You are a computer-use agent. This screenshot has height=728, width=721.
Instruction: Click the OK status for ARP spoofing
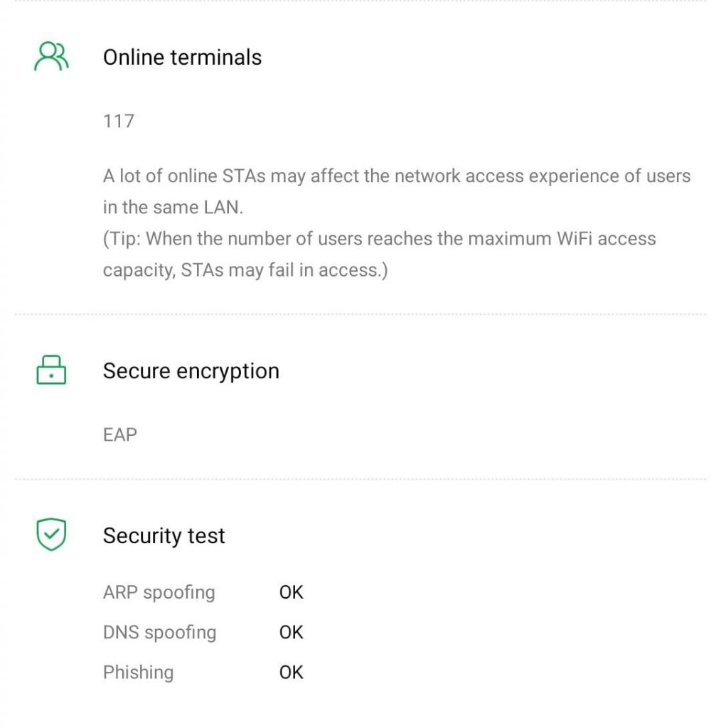291,592
